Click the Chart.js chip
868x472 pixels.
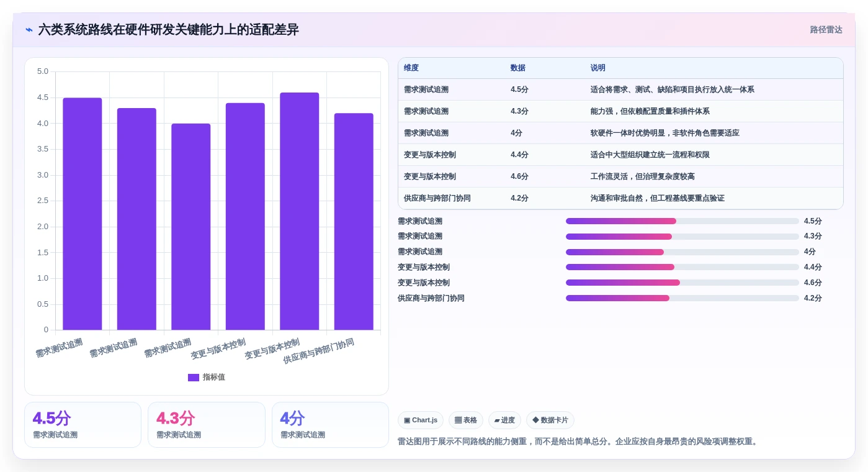pyautogui.click(x=421, y=420)
